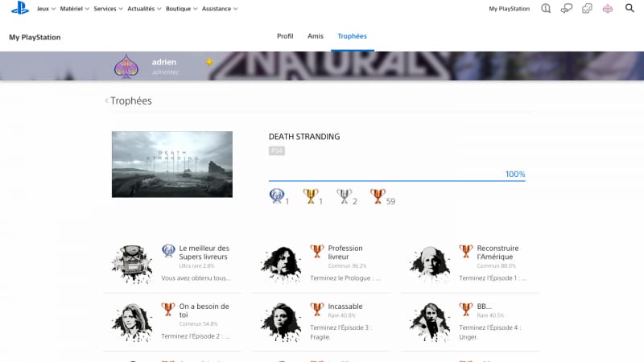Click the account avatar icon in header

[608, 8]
